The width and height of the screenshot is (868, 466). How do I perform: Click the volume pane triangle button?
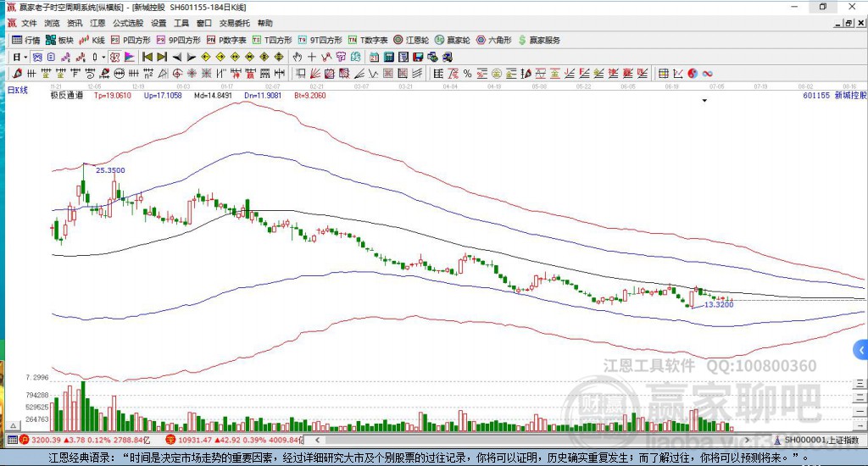pos(14,425)
